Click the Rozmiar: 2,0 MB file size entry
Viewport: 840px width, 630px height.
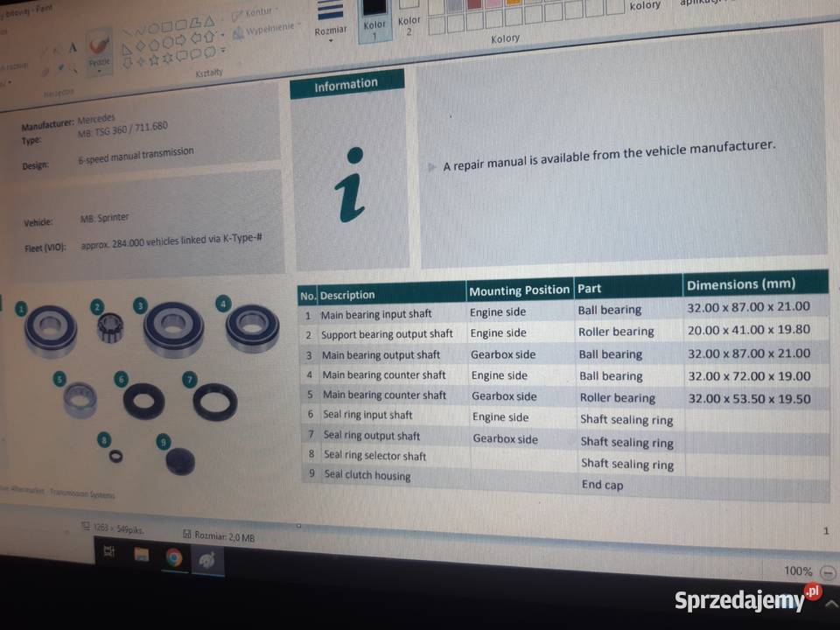pyautogui.click(x=219, y=535)
